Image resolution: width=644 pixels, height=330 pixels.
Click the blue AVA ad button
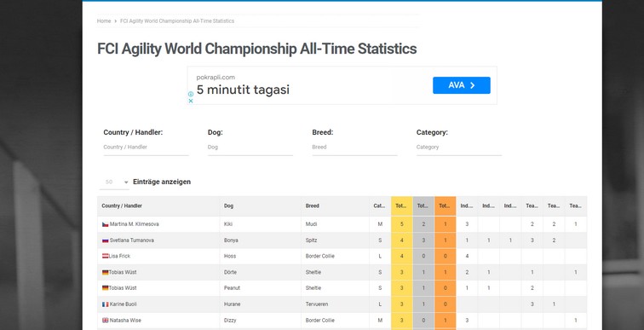[461, 85]
